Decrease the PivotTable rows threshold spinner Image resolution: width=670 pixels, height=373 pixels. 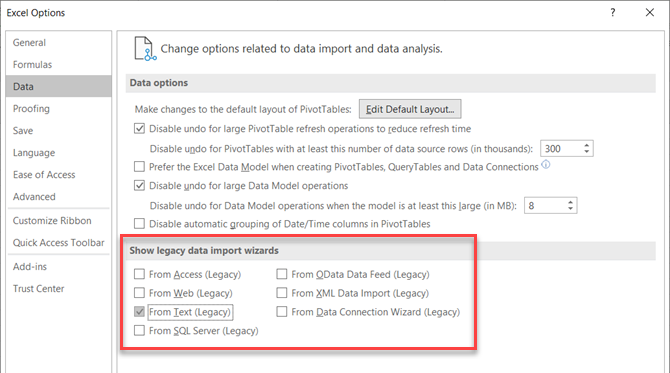(x=587, y=152)
